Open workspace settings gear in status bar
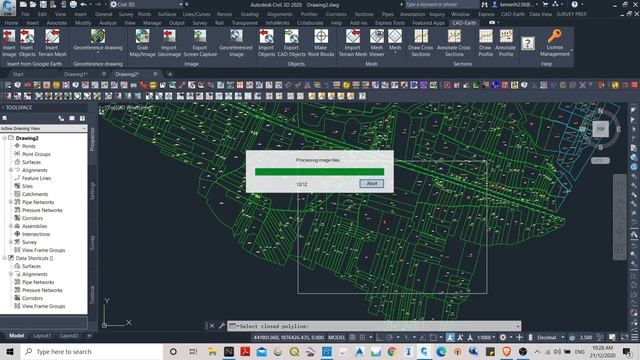640x360 pixels. tap(503, 337)
